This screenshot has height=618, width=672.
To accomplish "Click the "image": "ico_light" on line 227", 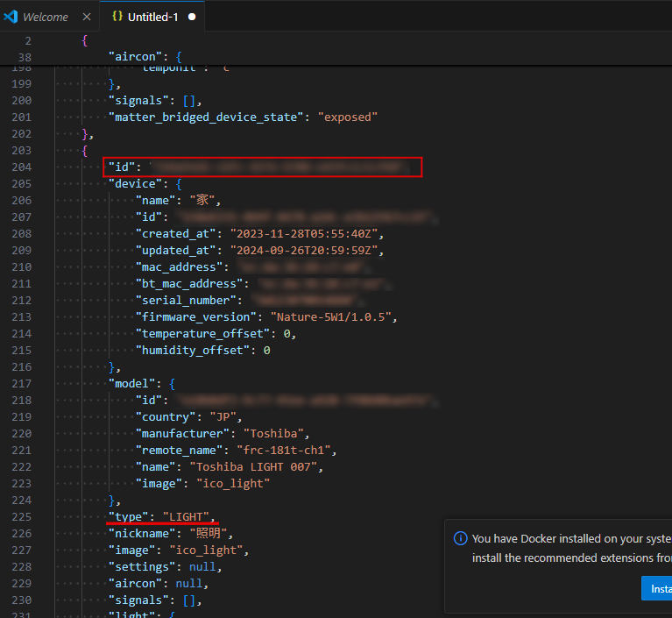I will pos(178,551).
